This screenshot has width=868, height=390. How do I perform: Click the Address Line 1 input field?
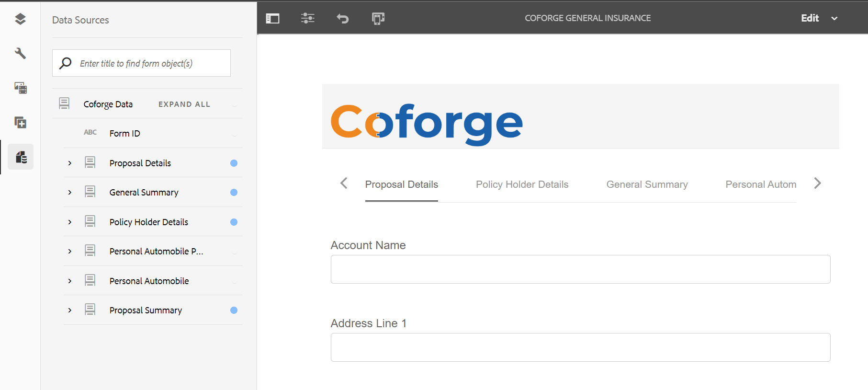580,347
